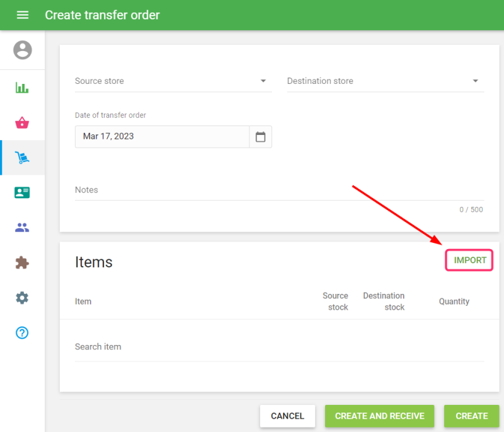Open the hamburger navigation menu
The image size is (504, 432).
(x=23, y=15)
